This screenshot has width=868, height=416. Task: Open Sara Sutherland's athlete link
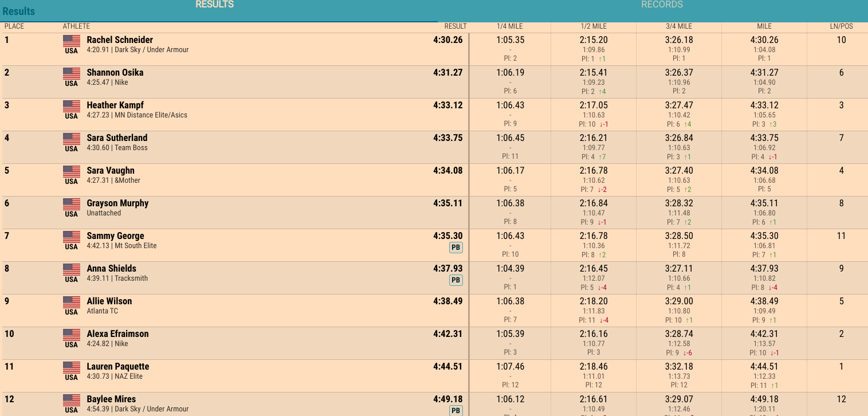[117, 138]
